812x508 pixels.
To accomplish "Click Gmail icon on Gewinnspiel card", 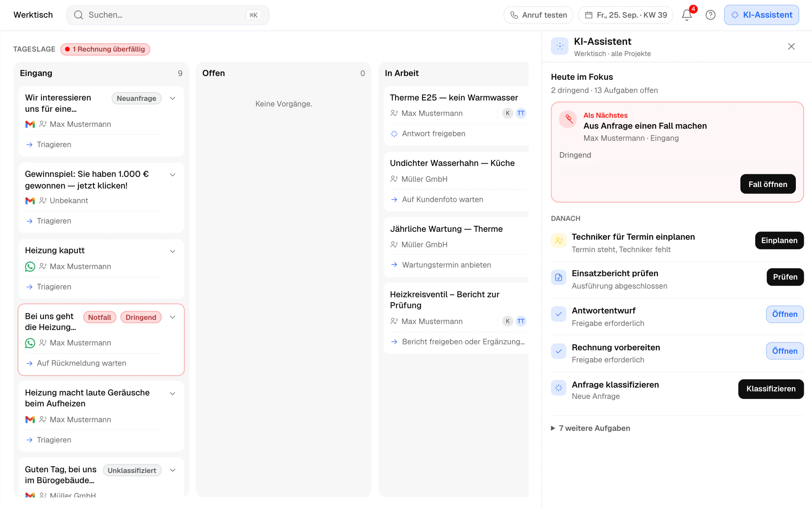I will coord(30,201).
